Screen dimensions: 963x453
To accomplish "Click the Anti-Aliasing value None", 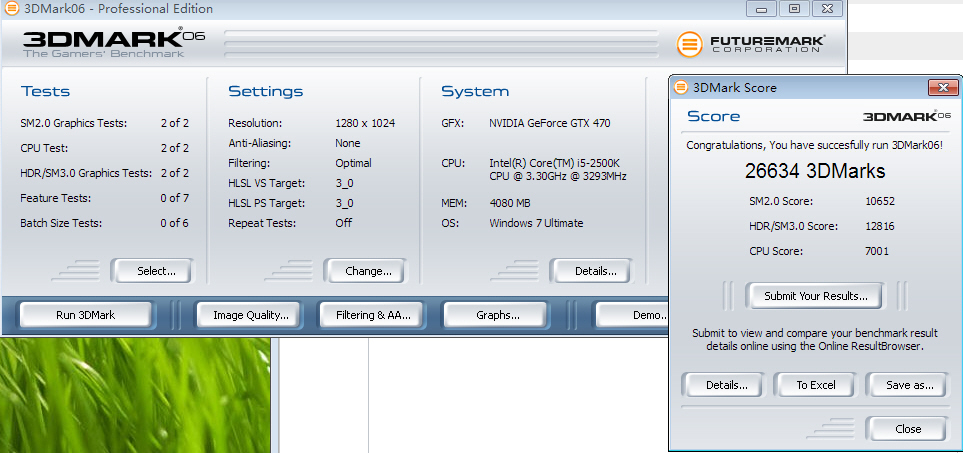I will pyautogui.click(x=348, y=143).
